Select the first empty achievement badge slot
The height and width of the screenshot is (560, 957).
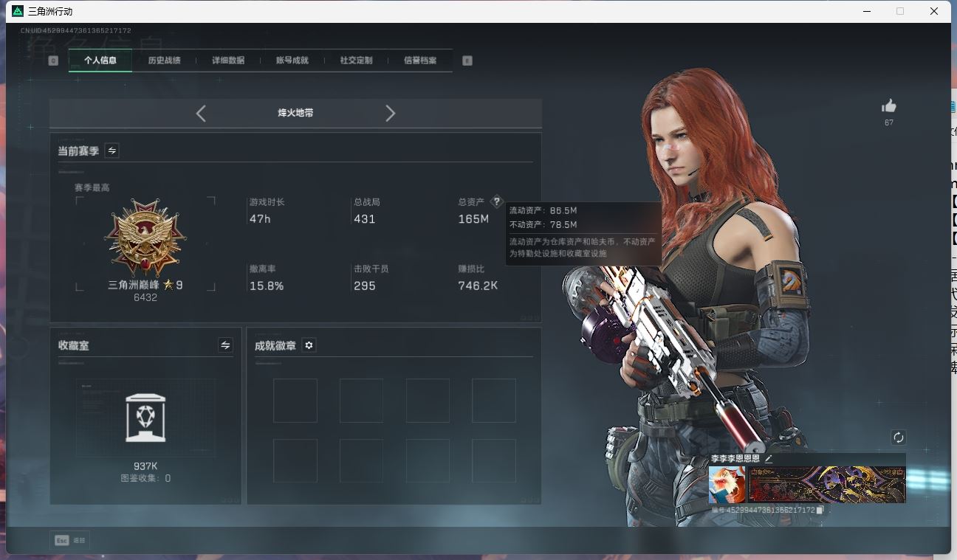[295, 401]
